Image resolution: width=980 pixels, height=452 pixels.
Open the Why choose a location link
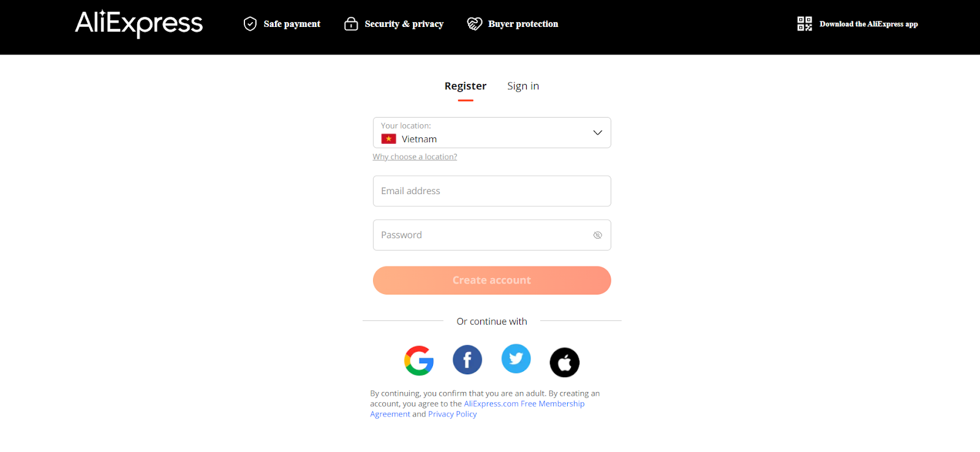pyautogui.click(x=414, y=156)
